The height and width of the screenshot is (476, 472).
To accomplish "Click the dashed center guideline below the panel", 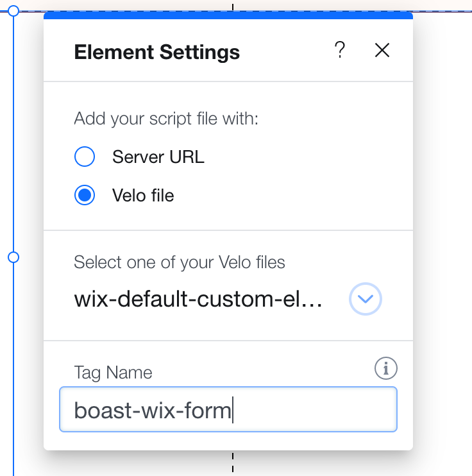I will (233, 463).
